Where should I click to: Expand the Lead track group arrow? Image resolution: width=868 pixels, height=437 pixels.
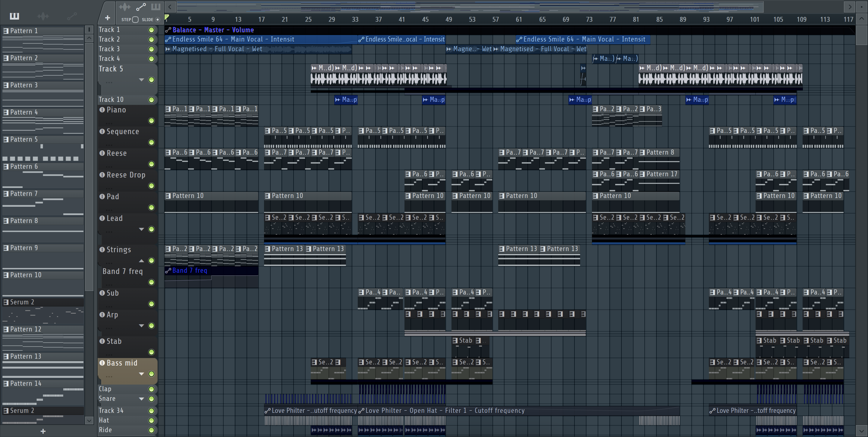coord(142,229)
